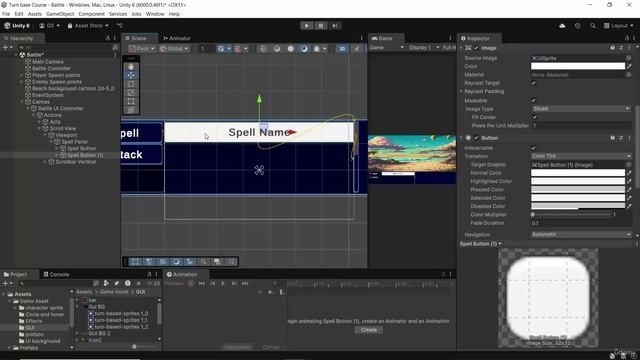Select Spell Button (1) in Hierarchy

(x=85, y=155)
